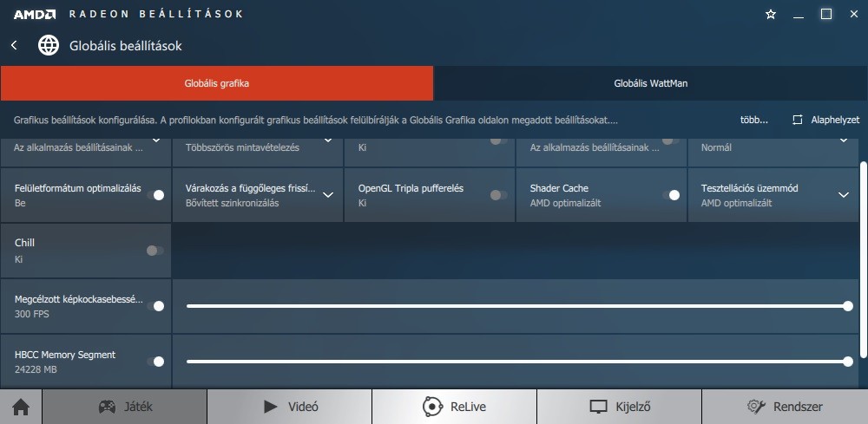
Task: Switch to Globális WattMan tab
Action: pyautogui.click(x=650, y=83)
